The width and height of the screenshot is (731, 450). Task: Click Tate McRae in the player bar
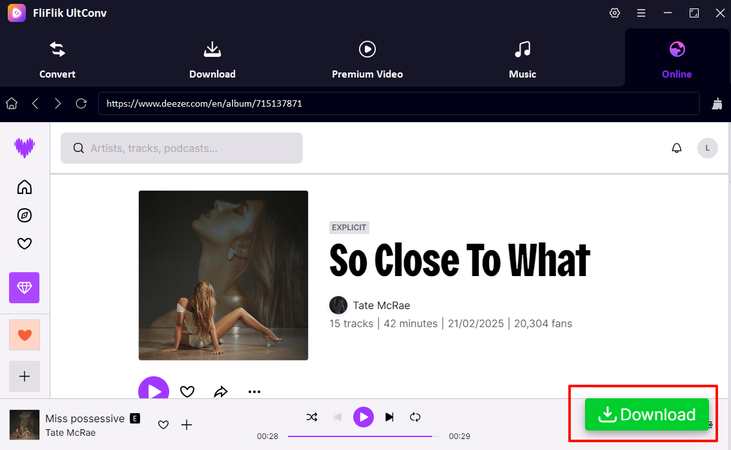tap(70, 433)
